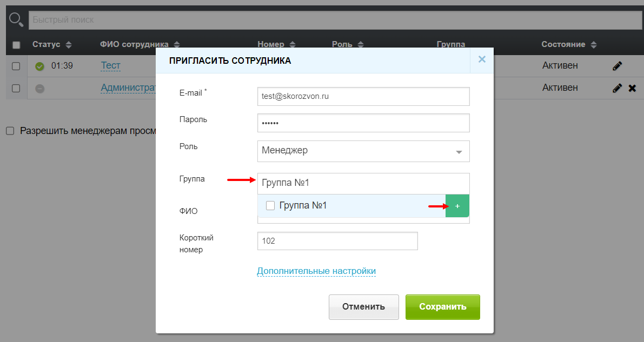Viewport: 644px width, 342px height.
Task: Sort by Номер column
Action: (x=293, y=44)
